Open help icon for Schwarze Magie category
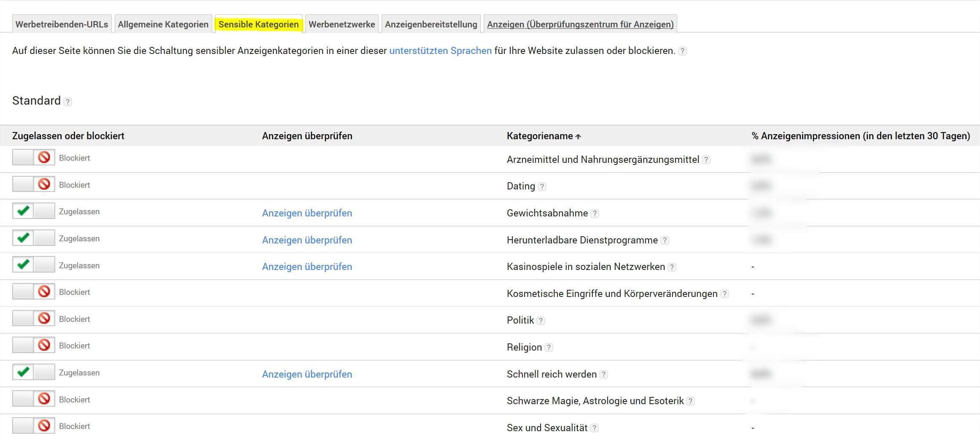 tap(690, 401)
